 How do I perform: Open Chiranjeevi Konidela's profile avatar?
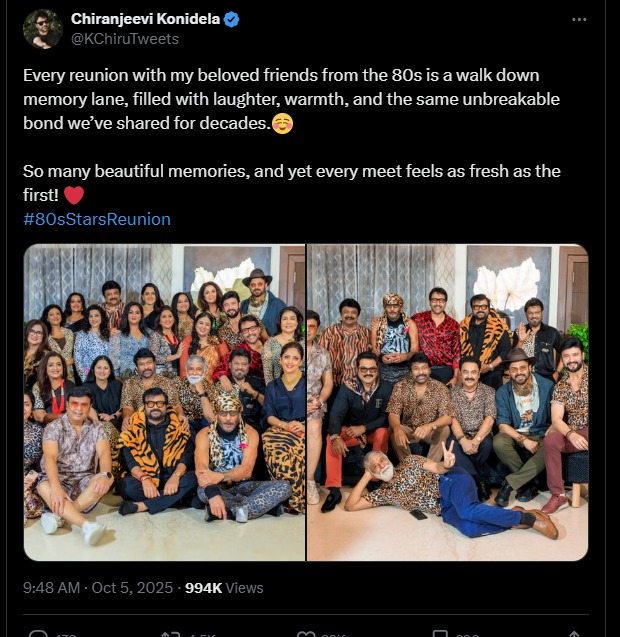pyautogui.click(x=43, y=29)
